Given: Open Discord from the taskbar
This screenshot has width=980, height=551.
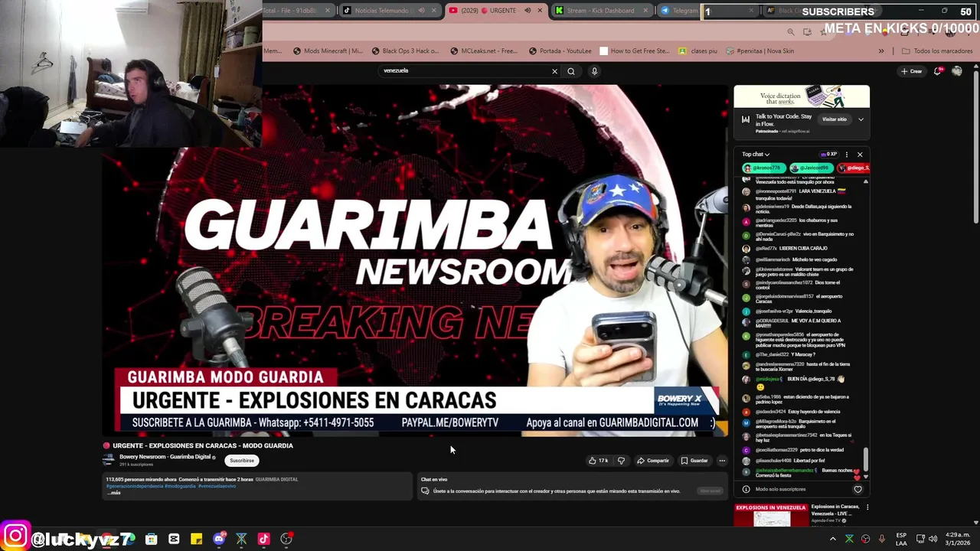Looking at the screenshot, I should [x=219, y=540].
